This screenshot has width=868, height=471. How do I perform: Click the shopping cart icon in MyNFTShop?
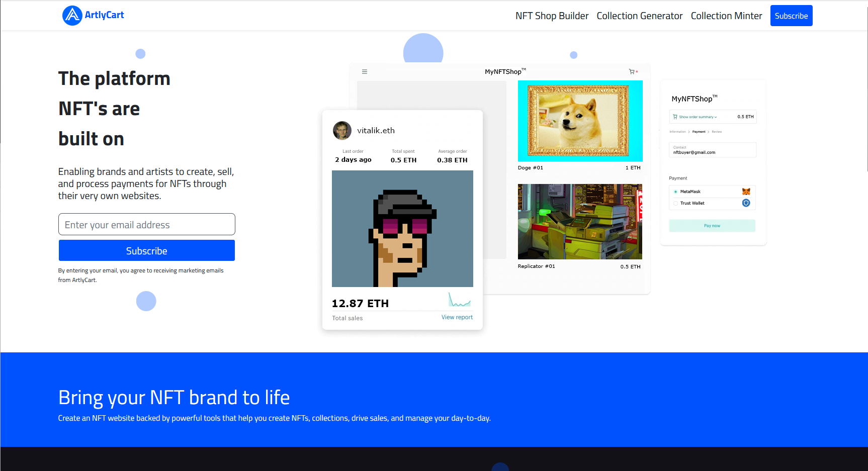pyautogui.click(x=632, y=71)
